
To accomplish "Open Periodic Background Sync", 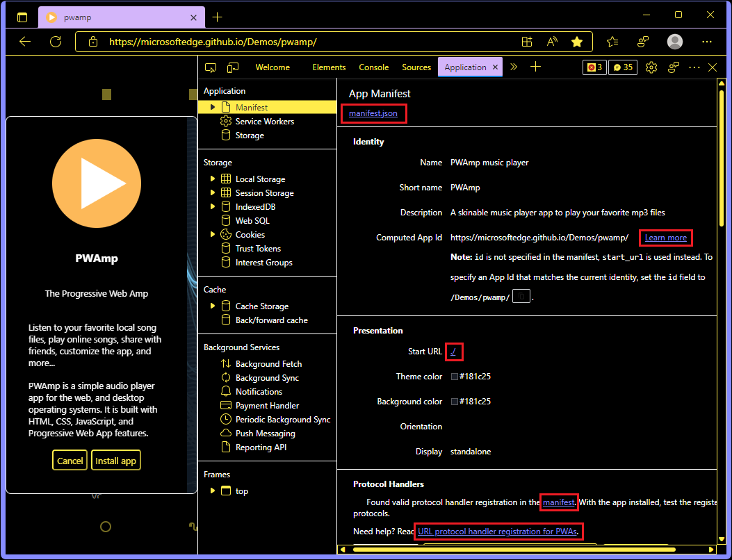I will 283,420.
